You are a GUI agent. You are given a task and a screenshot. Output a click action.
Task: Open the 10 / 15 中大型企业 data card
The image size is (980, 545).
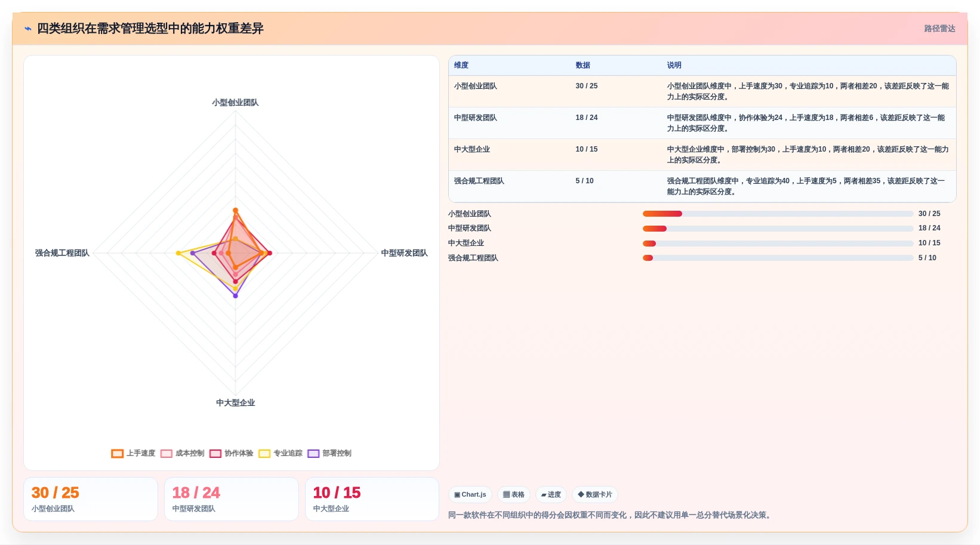(x=372, y=499)
